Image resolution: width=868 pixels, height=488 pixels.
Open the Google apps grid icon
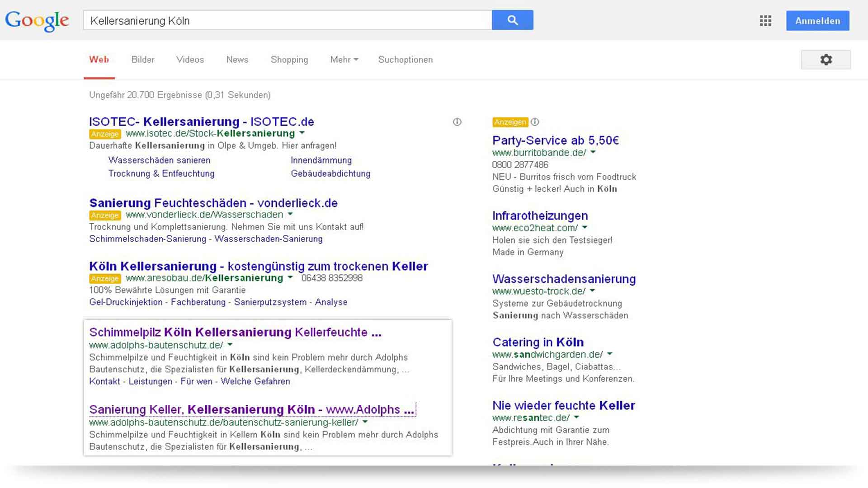coord(765,21)
